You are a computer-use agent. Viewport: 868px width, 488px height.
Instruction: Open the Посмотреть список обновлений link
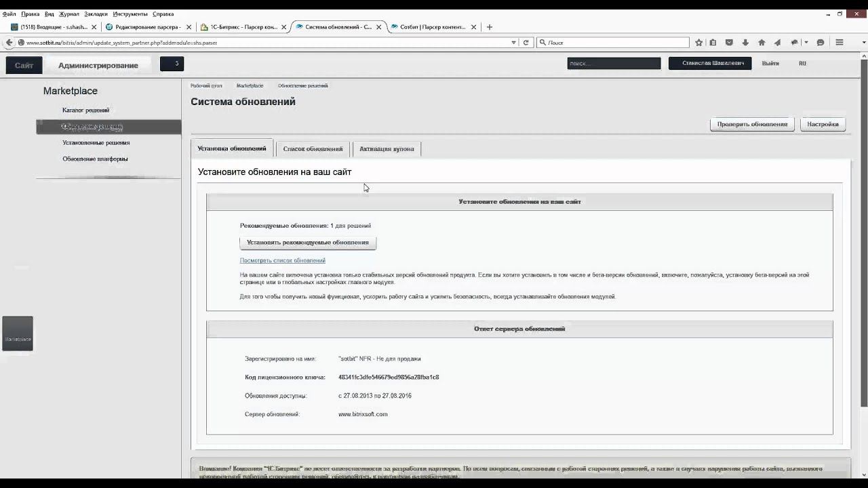(283, 260)
